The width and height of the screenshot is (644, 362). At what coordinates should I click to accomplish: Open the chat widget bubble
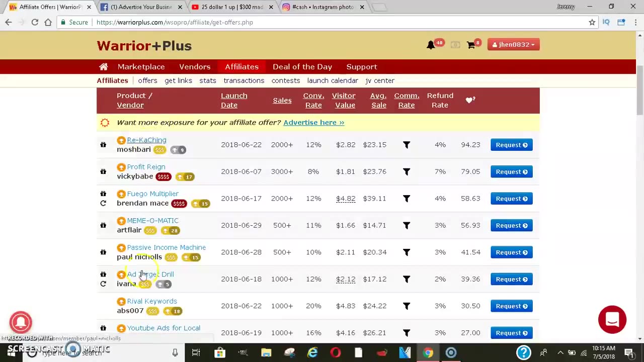tap(612, 320)
